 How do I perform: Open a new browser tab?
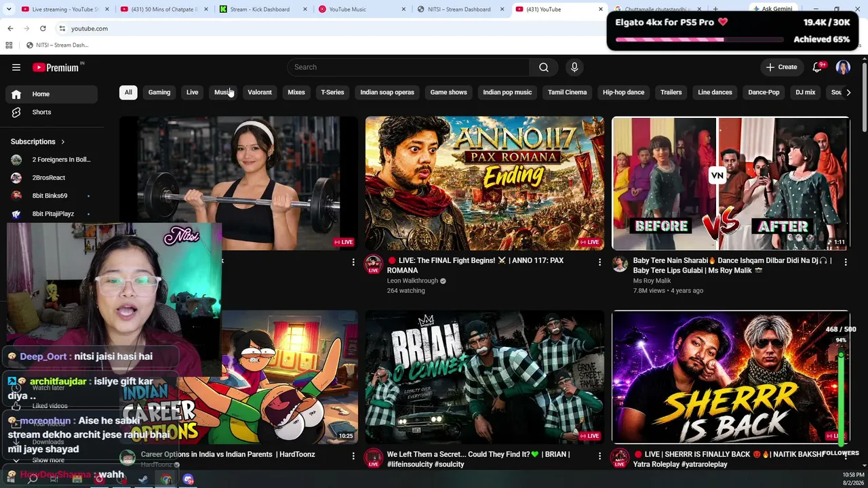click(x=715, y=9)
